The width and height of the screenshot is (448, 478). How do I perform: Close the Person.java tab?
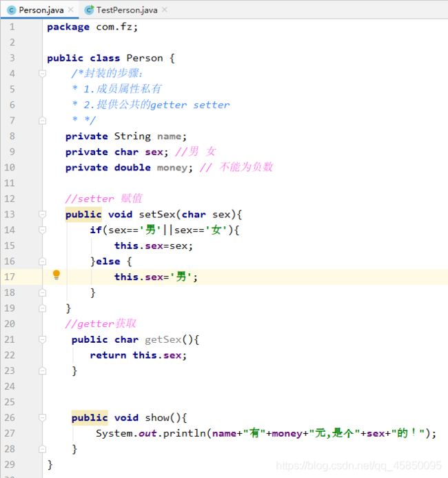71,10
